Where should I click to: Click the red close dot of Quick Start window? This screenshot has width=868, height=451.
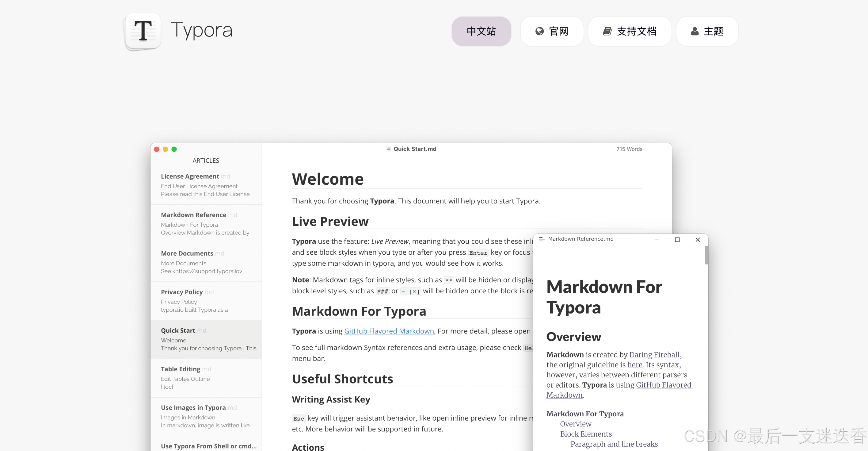157,149
